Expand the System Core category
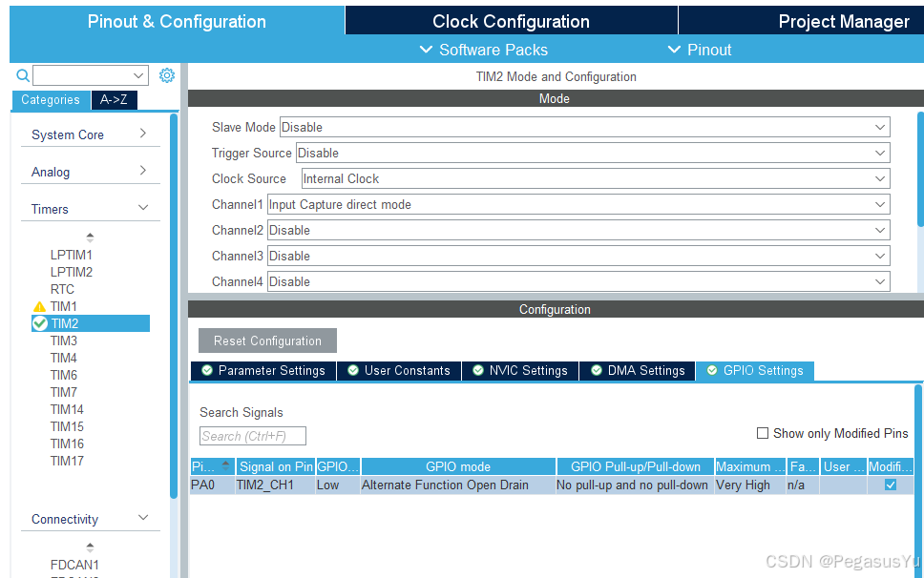The image size is (924, 578). click(x=90, y=134)
